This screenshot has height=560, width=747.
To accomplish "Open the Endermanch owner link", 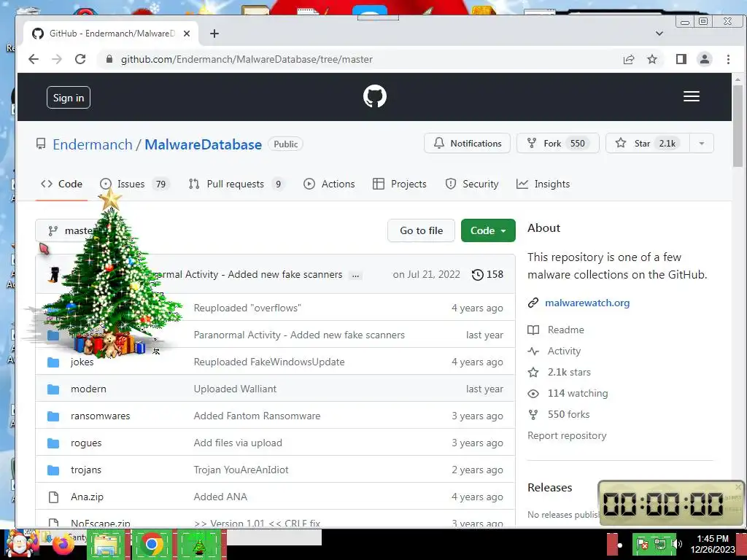I will click(93, 144).
